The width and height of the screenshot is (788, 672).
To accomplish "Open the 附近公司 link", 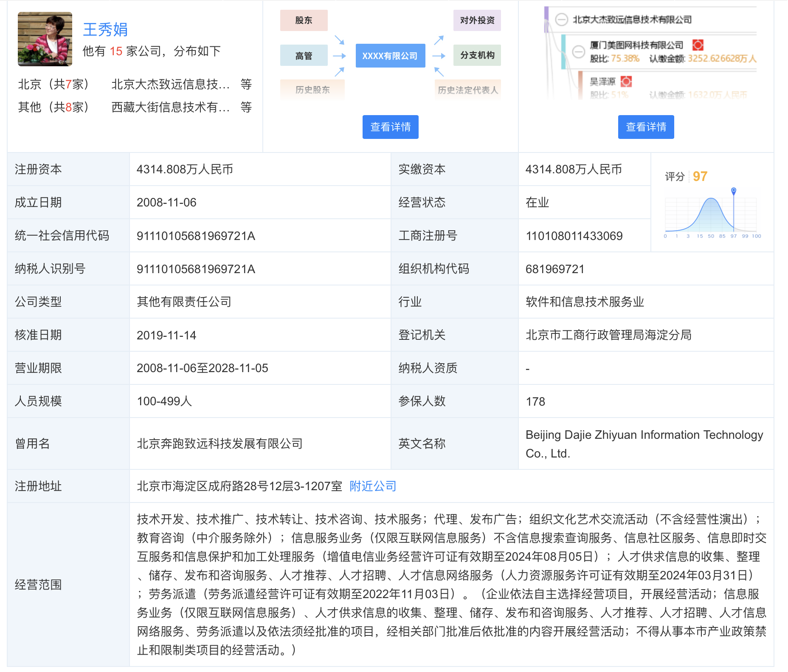I will (x=372, y=486).
